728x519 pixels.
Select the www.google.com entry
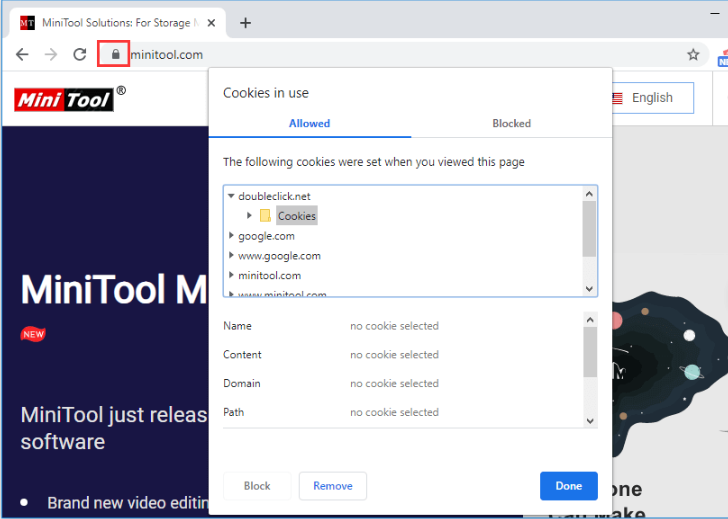(279, 256)
